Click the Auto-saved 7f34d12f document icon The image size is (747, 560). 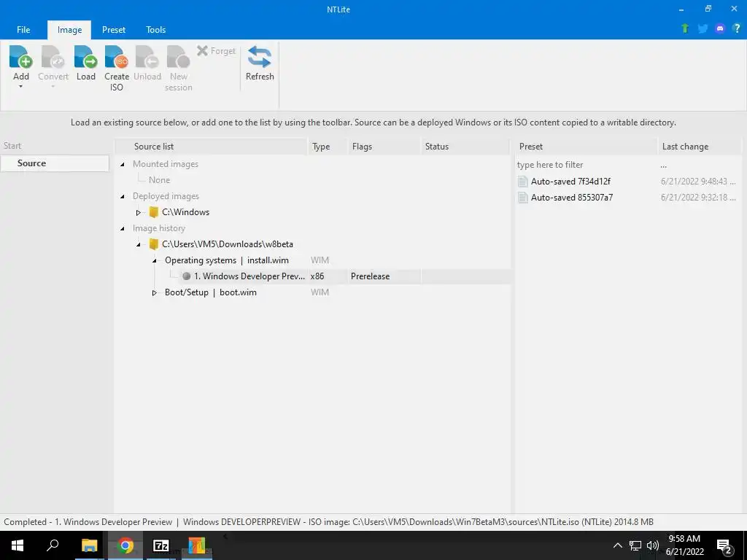[522, 181]
